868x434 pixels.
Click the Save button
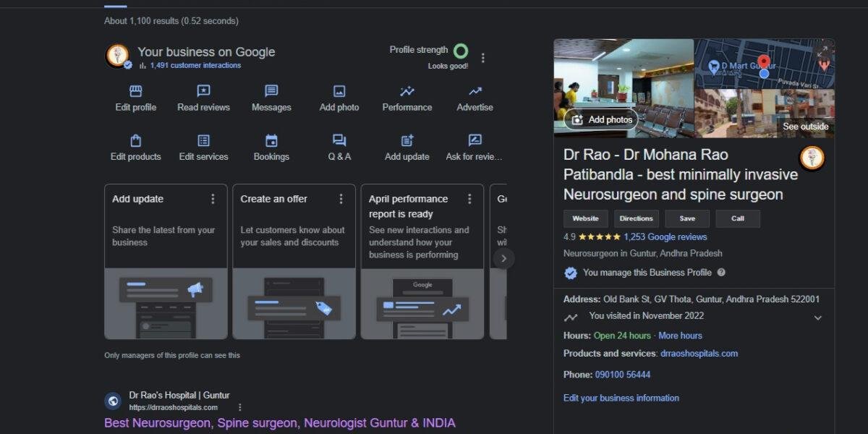[x=687, y=218]
